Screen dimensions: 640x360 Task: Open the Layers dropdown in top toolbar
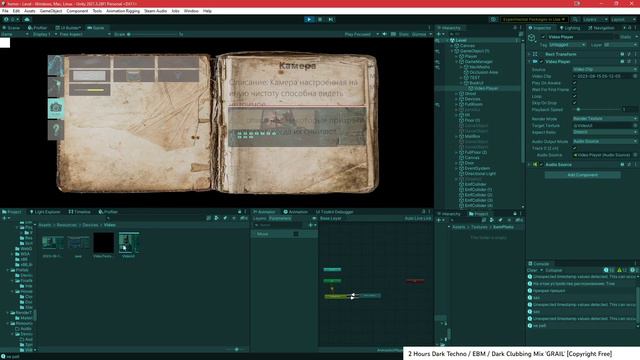[x=595, y=19]
